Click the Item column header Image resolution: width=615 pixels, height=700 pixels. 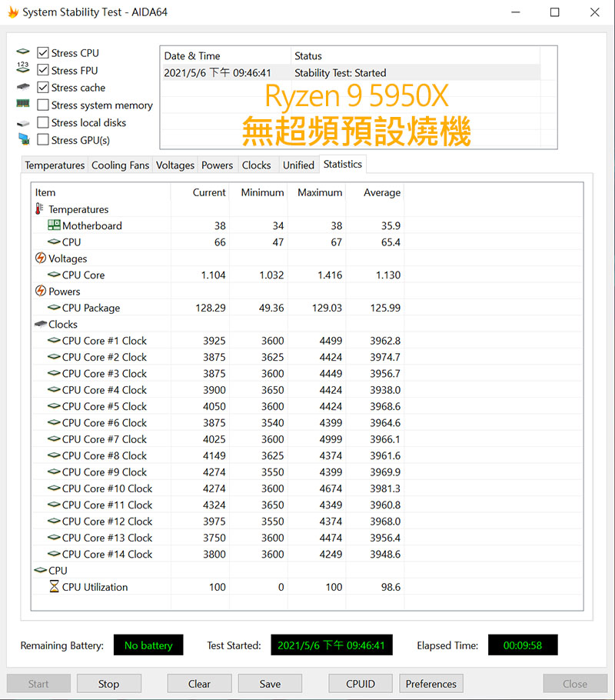tap(101, 192)
